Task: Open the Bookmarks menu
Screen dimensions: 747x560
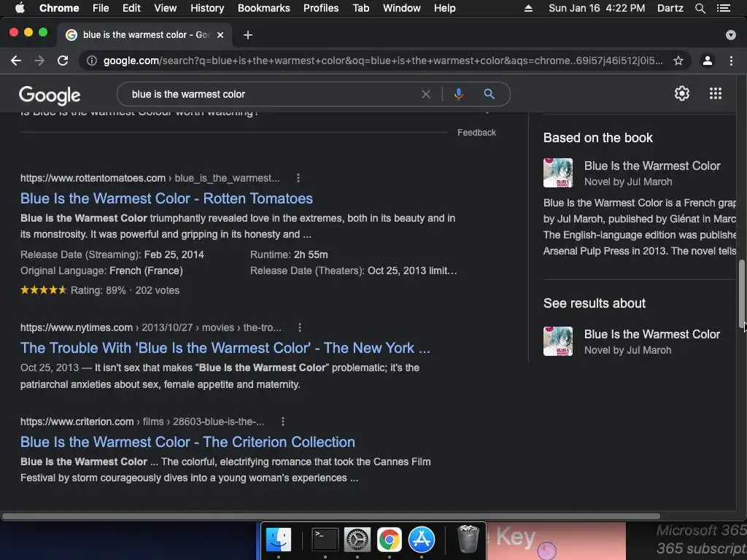Action: [264, 8]
